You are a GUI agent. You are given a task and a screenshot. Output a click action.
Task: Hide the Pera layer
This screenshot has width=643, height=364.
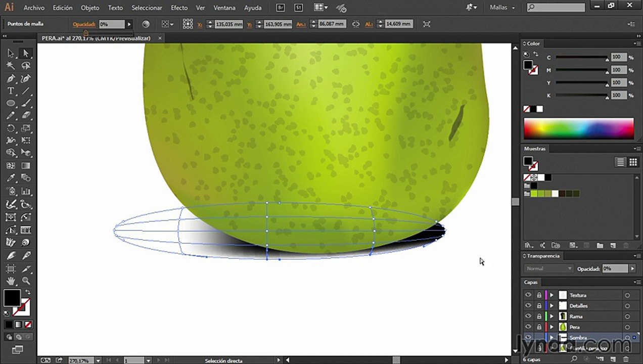528,327
